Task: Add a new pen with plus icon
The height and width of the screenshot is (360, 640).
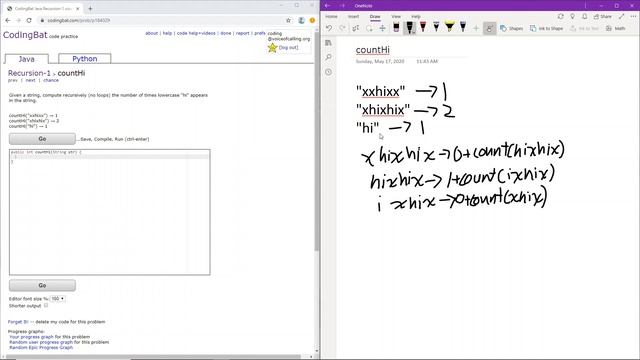Action: [x=476, y=28]
